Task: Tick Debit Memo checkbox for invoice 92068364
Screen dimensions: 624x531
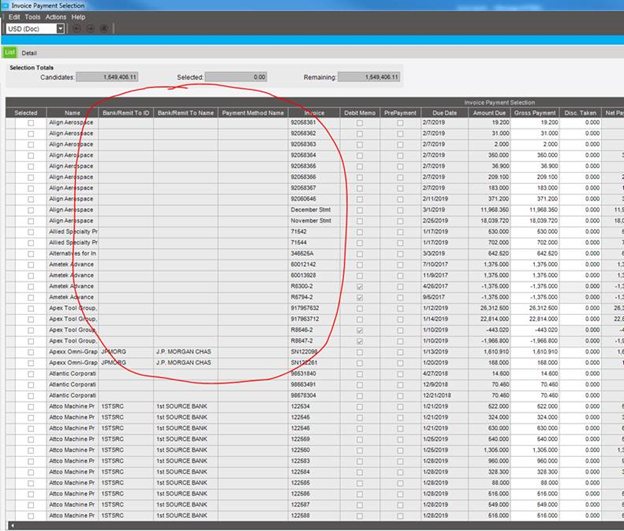Action: [x=360, y=156]
